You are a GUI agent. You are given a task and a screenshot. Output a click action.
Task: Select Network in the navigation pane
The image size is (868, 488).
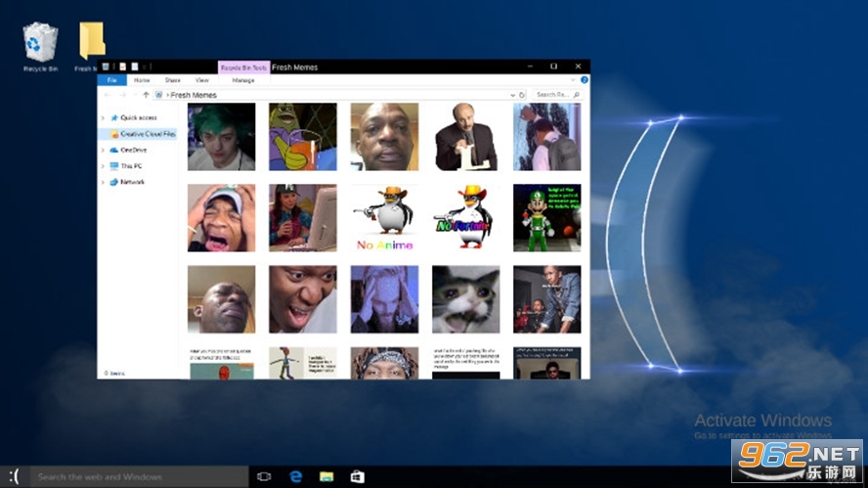pyautogui.click(x=132, y=182)
